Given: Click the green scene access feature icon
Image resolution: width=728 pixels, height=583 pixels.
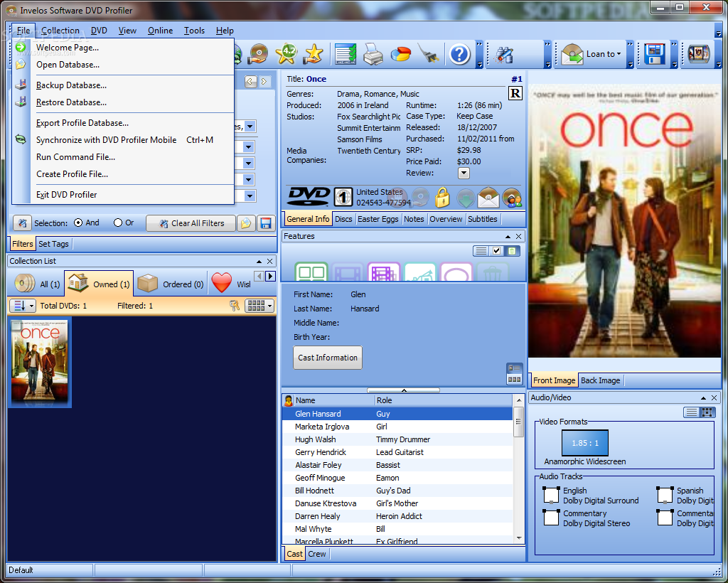Looking at the screenshot, I should pos(311,272).
